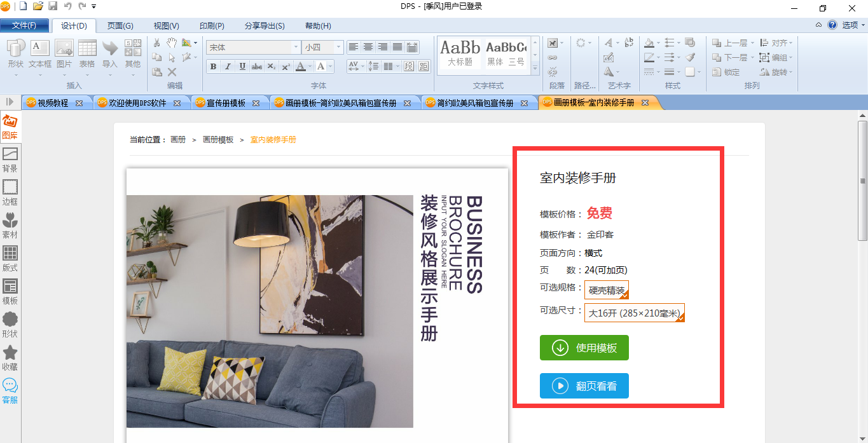Click the 收藏 favorites star icon
The image size is (868, 443).
pyautogui.click(x=10, y=358)
